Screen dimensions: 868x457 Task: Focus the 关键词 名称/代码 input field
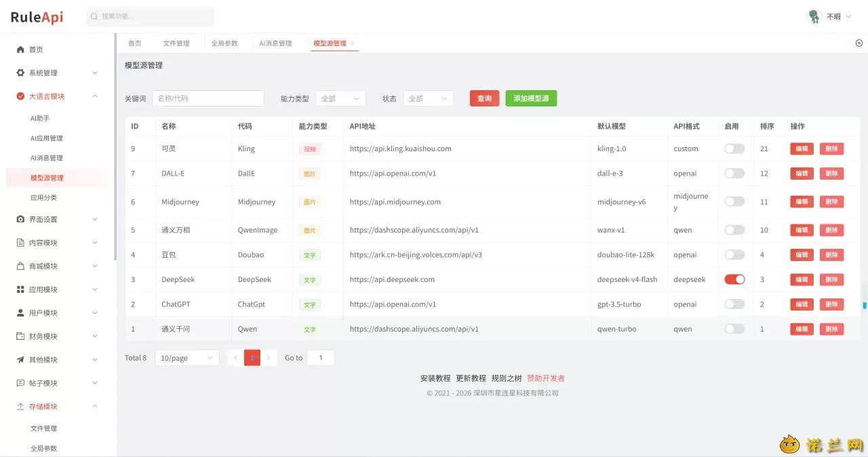(x=208, y=98)
